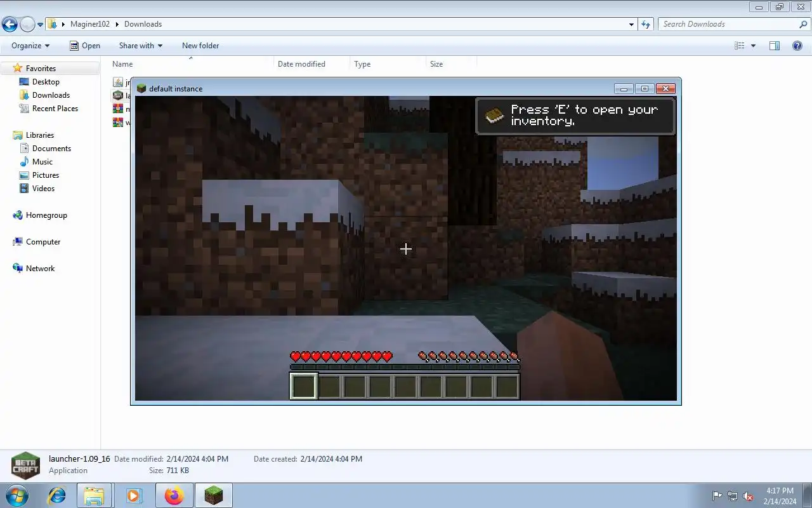Sort files by the Size column
Viewport: 812px width, 508px height.
(451, 64)
